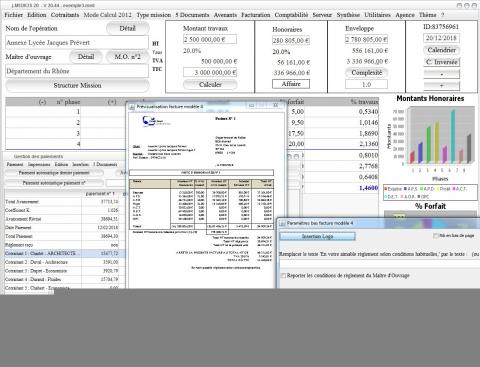Open the Mode Calcul 2012 menu
The width and height of the screenshot is (480, 367).
[x=108, y=15]
